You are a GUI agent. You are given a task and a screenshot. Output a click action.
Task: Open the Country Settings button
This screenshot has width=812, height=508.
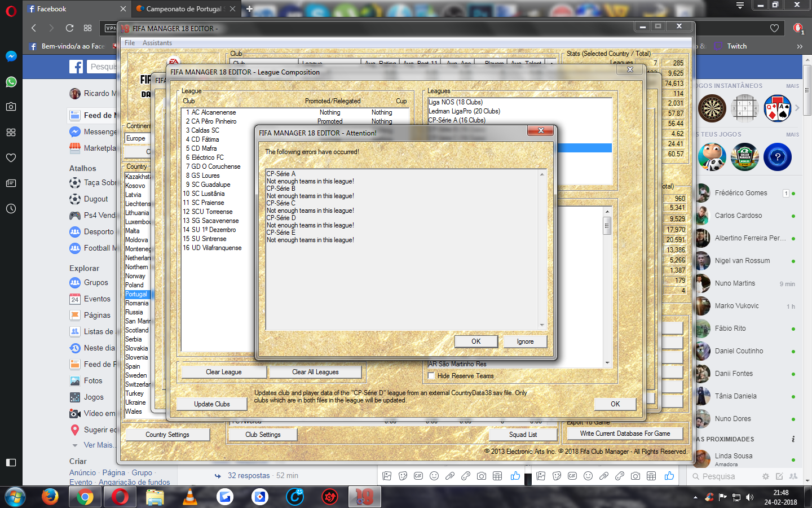[x=167, y=435]
